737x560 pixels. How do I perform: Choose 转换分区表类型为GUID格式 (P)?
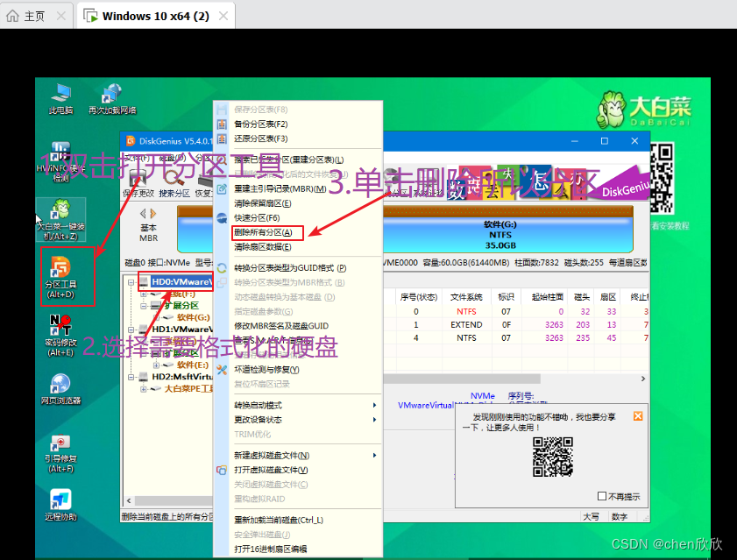[x=290, y=268]
